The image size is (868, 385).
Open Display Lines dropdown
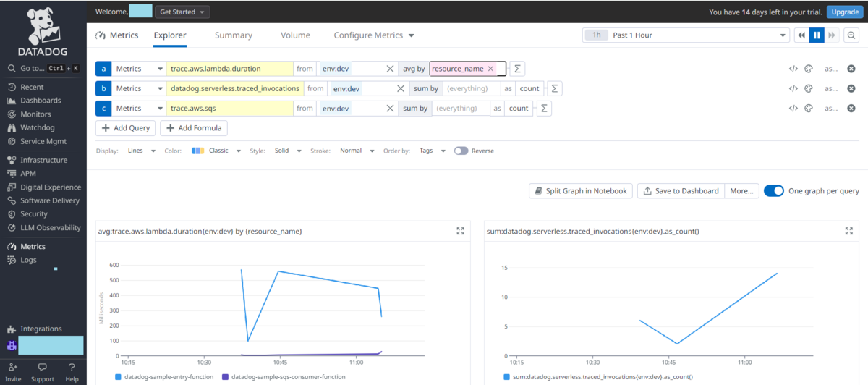pyautogui.click(x=141, y=151)
